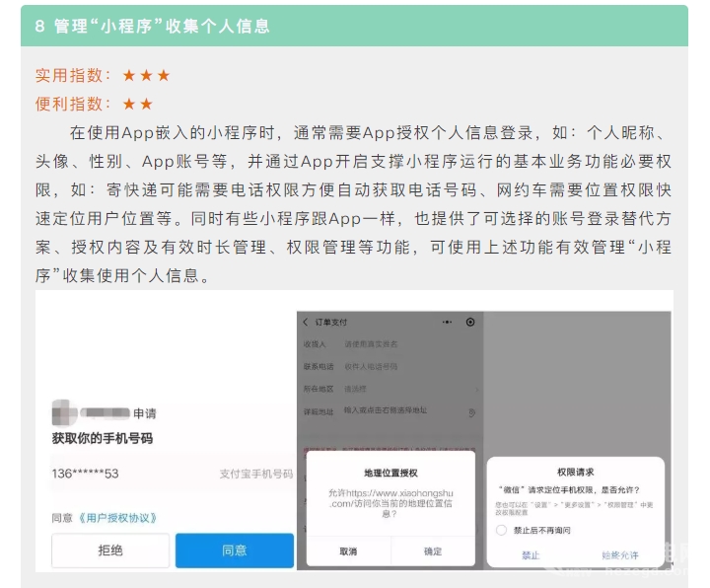Click the section heading 管理“小程序”收集个人信息
This screenshot has height=588, width=710.
click(x=163, y=26)
